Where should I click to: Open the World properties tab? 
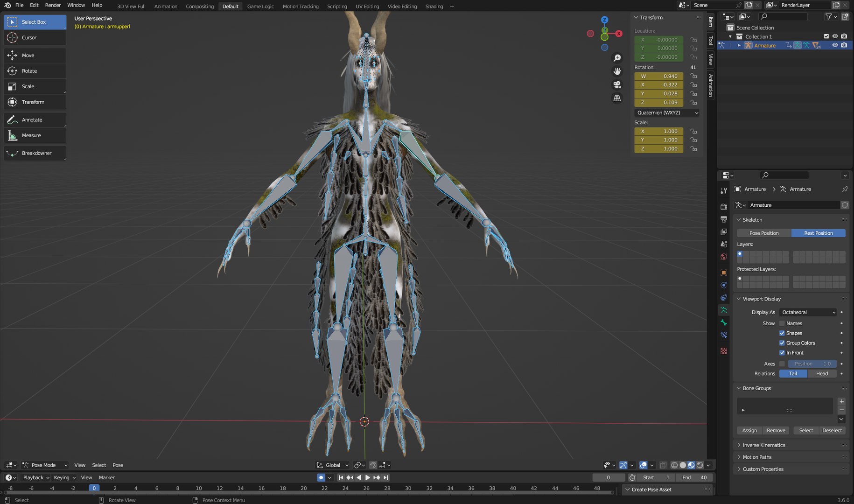(x=724, y=257)
